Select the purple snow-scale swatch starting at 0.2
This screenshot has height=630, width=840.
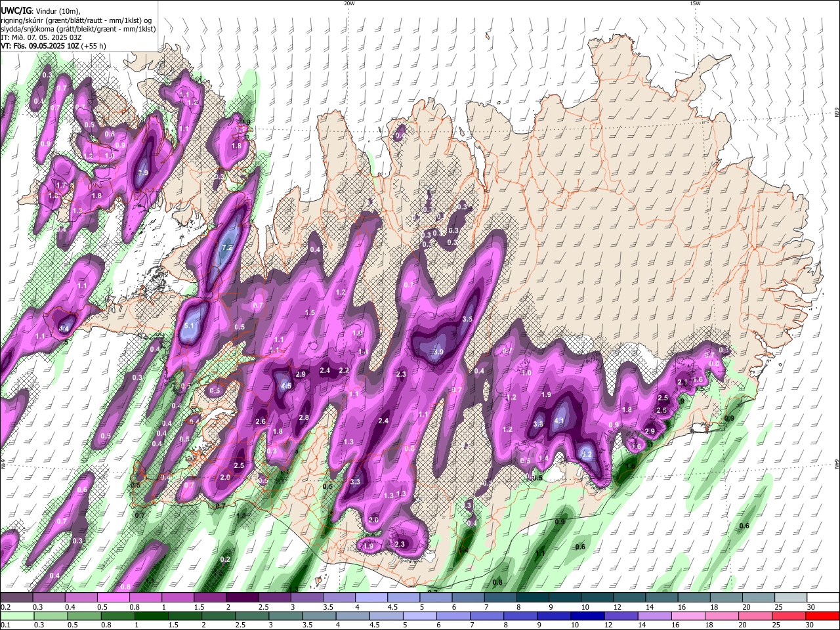18,598
